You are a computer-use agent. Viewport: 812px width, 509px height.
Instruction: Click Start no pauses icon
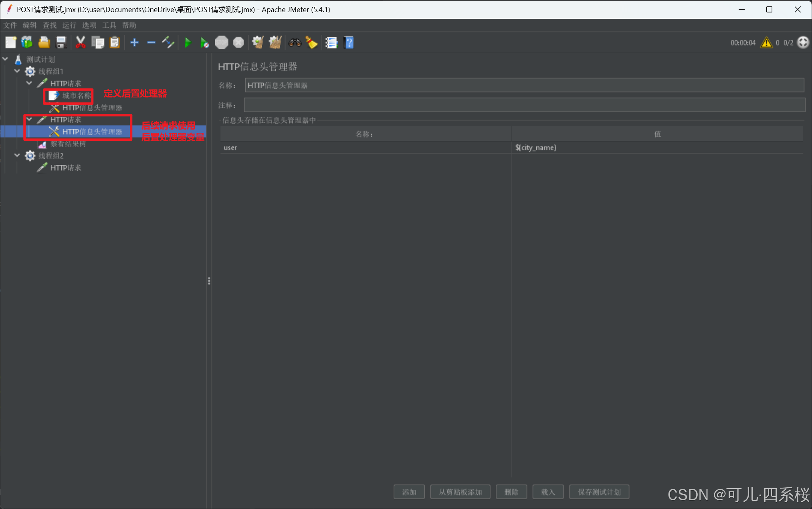point(204,43)
